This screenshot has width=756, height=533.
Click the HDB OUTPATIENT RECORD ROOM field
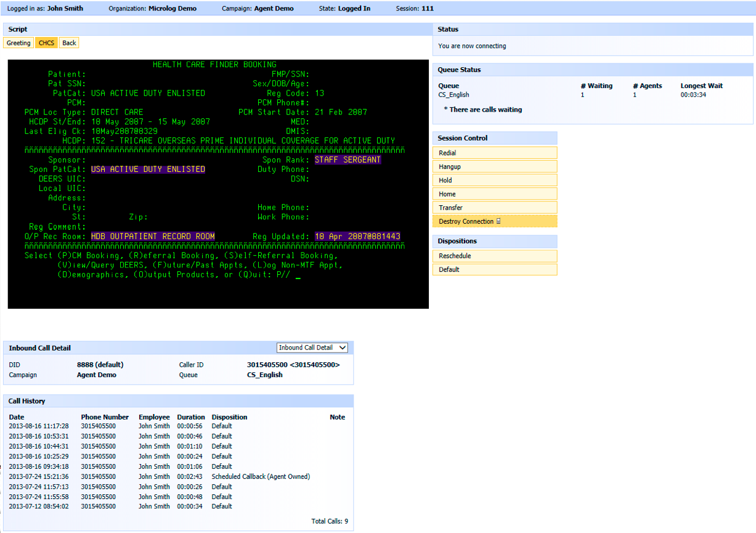point(153,236)
